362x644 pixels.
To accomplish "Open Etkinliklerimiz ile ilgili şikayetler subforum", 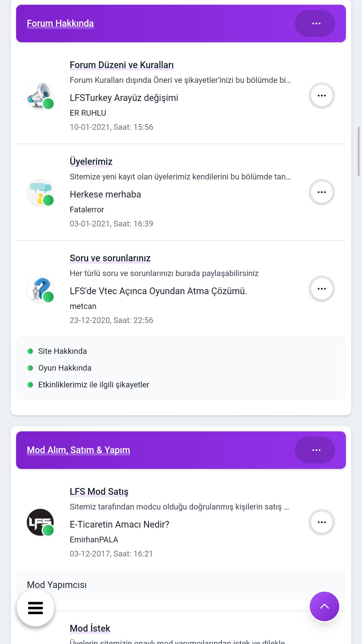I will [94, 385].
